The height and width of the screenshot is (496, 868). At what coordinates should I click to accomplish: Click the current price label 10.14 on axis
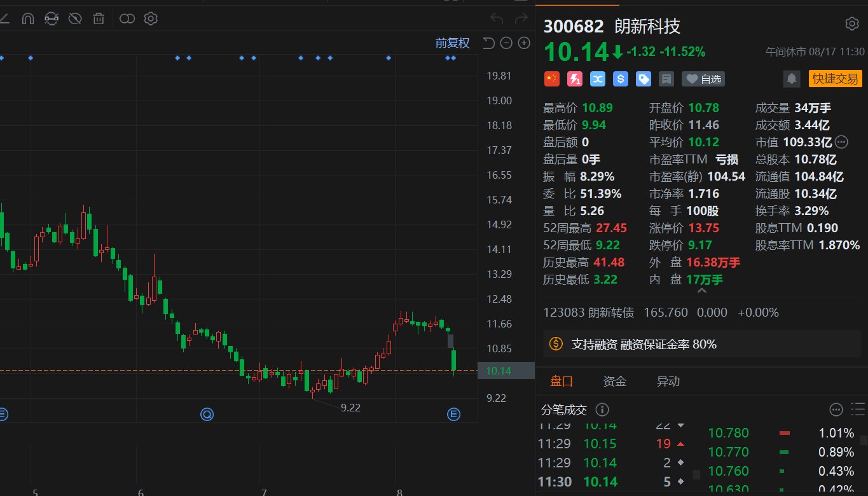pyautogui.click(x=506, y=371)
